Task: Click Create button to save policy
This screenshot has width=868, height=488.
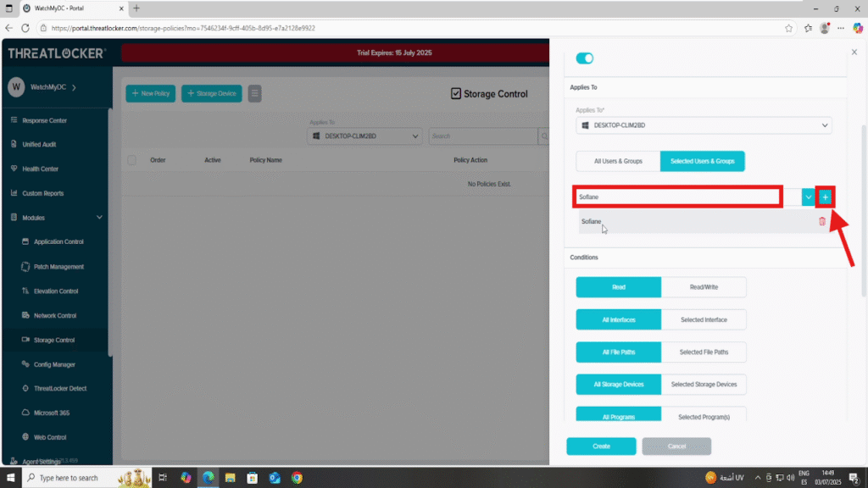Action: pyautogui.click(x=601, y=446)
